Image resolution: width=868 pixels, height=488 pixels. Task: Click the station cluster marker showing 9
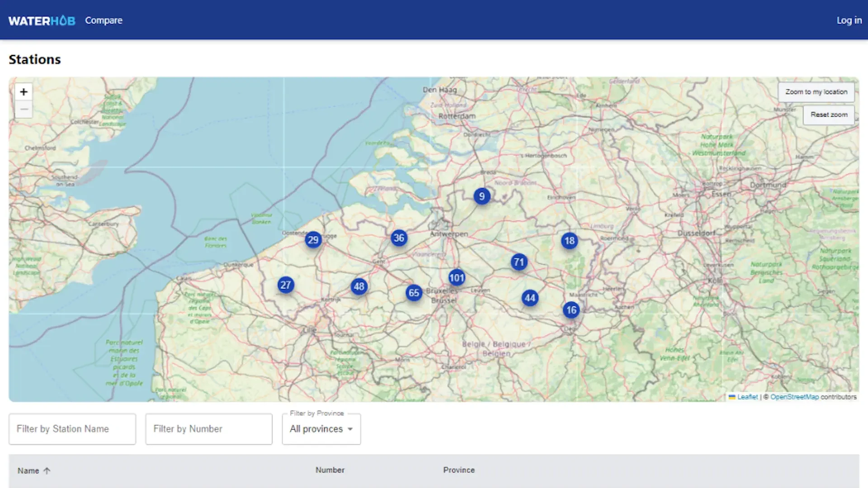click(482, 197)
